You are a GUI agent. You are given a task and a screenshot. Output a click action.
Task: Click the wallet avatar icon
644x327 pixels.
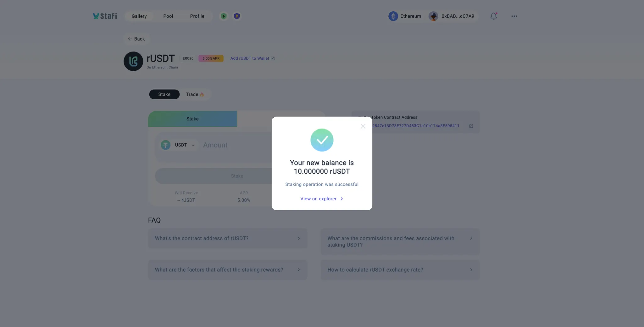(x=433, y=16)
